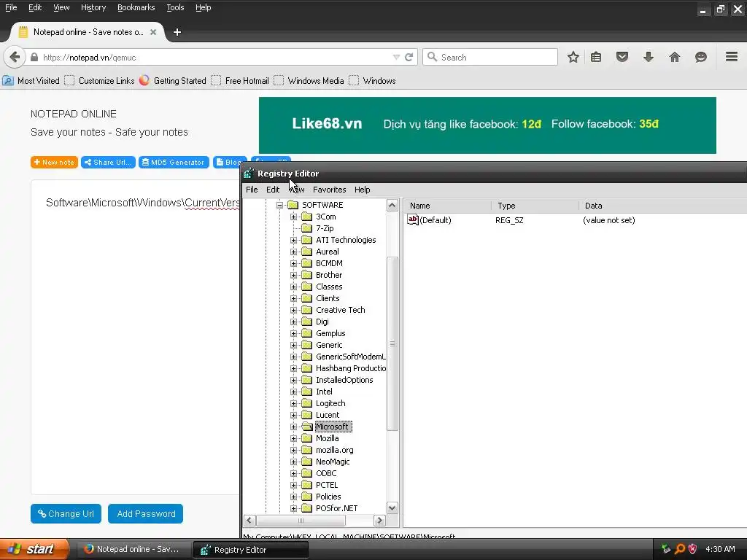Select the Creative Tech key
This screenshot has height=560, width=747.
340,310
